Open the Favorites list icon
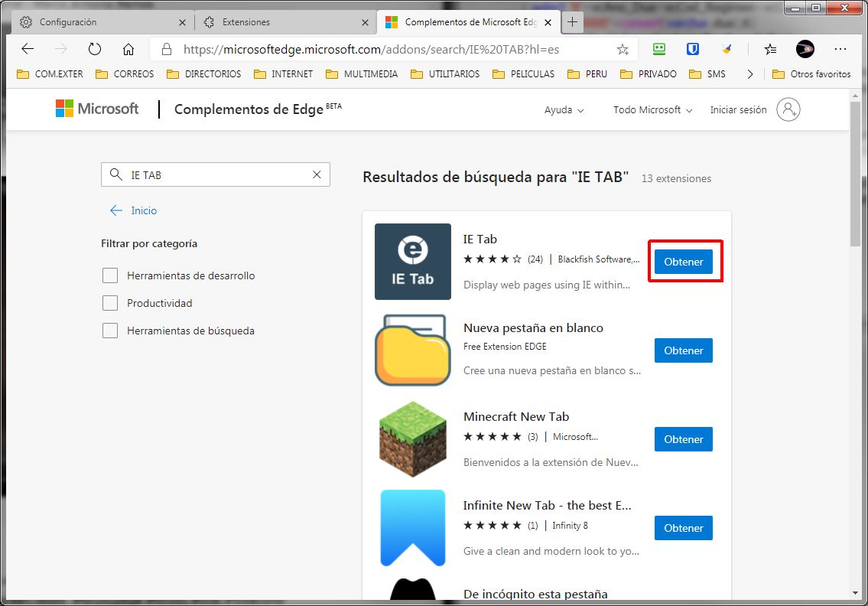This screenshot has height=606, width=868. pyautogui.click(x=770, y=49)
